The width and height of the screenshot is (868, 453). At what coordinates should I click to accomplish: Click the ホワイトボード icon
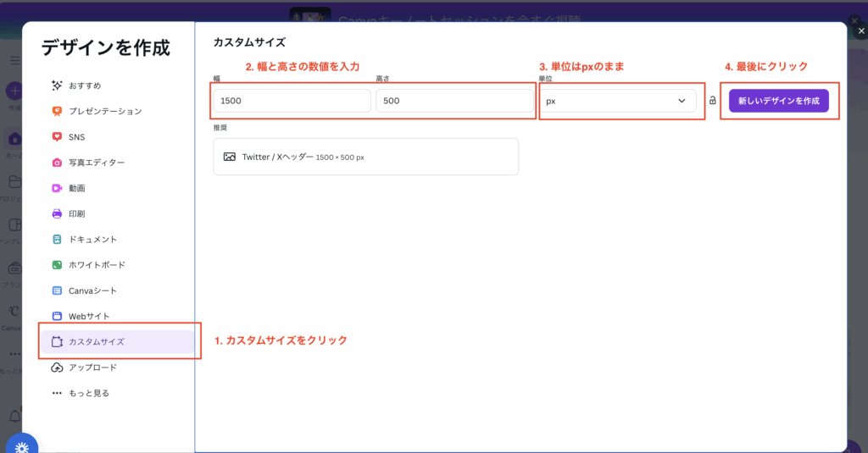[57, 265]
